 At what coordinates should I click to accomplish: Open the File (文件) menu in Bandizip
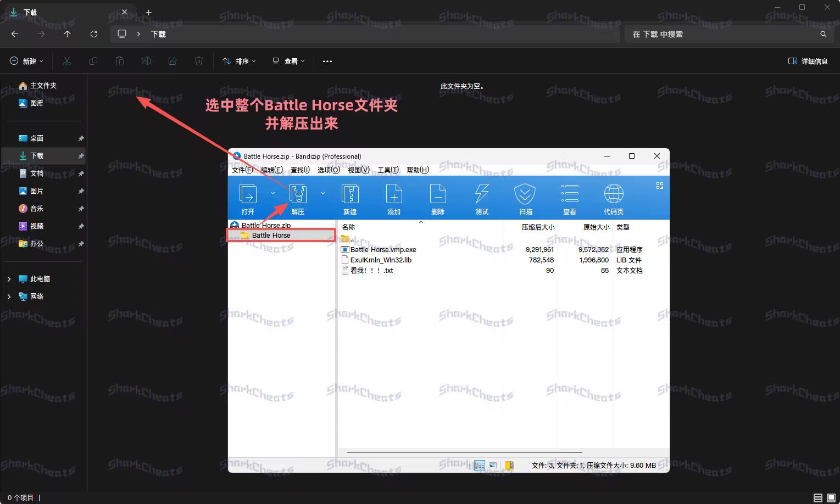tap(242, 170)
